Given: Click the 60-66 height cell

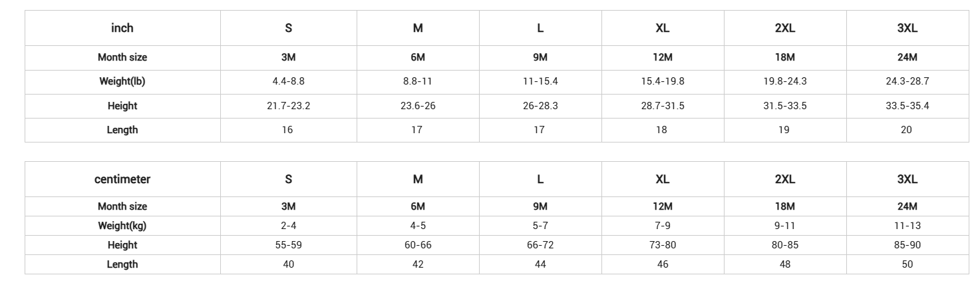Looking at the screenshot, I should (x=418, y=245).
